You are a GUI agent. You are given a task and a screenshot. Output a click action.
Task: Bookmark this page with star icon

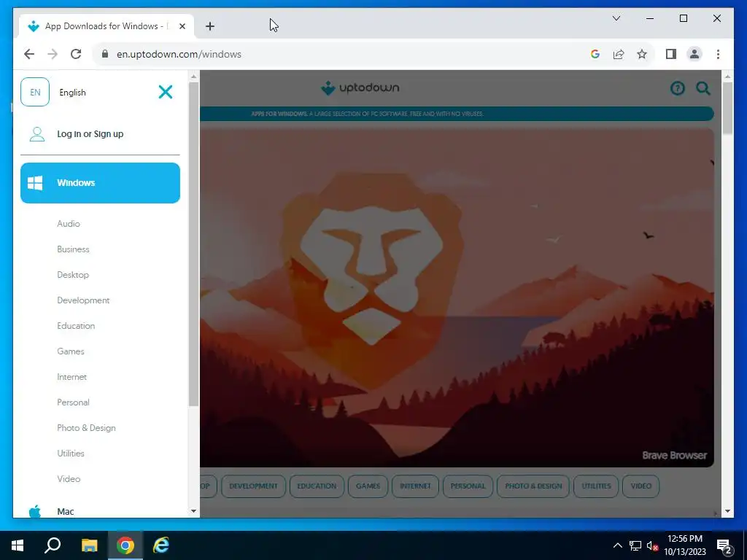[642, 54]
